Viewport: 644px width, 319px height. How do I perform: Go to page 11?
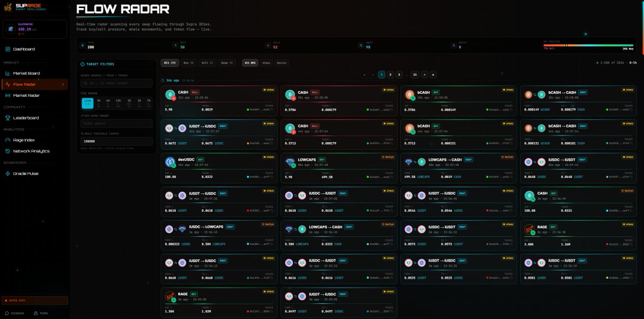[415, 75]
